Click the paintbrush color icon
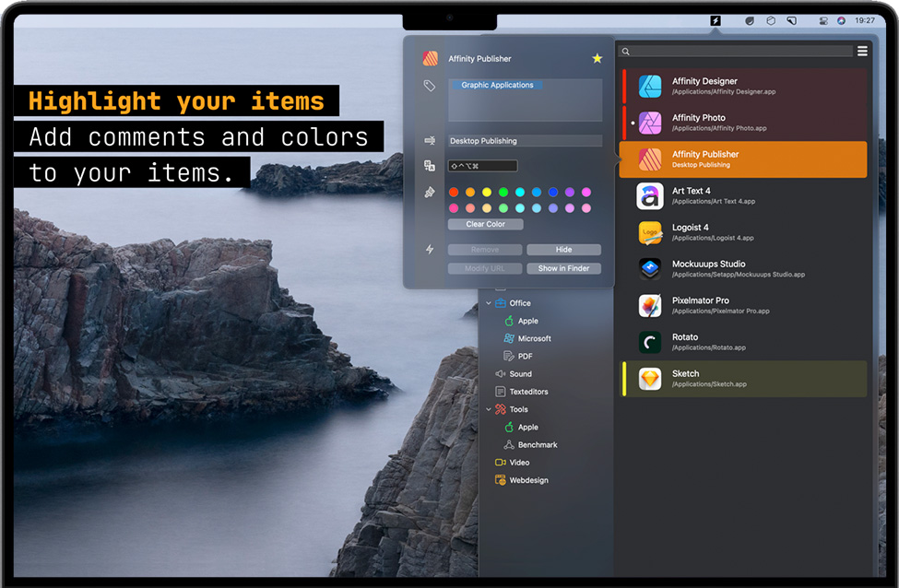Image resolution: width=899 pixels, height=588 pixels. point(430,193)
